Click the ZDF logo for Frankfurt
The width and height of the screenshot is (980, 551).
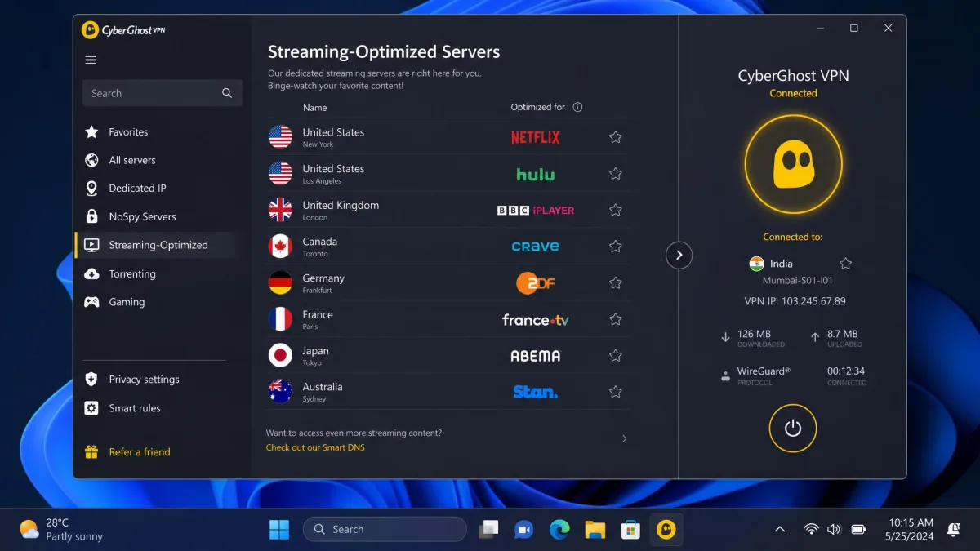[536, 283]
